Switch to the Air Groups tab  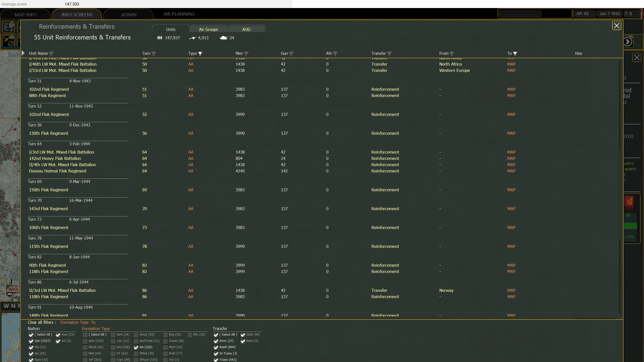pyautogui.click(x=209, y=29)
